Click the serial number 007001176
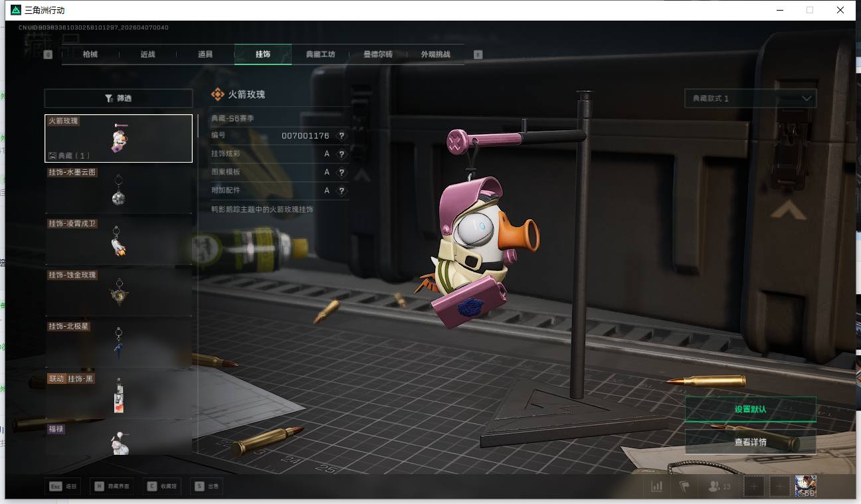 (x=305, y=135)
